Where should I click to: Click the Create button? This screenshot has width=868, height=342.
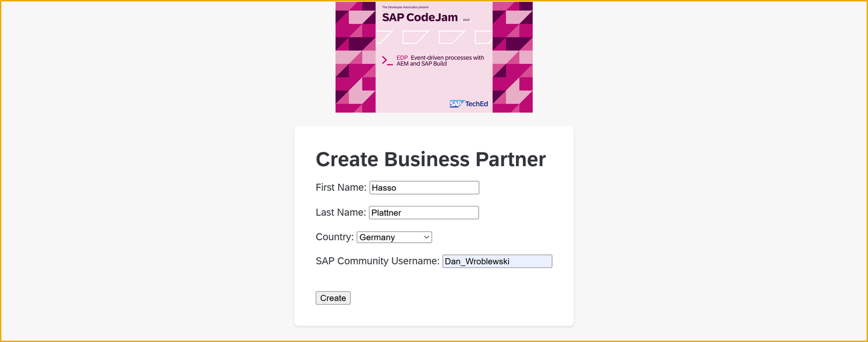point(333,298)
